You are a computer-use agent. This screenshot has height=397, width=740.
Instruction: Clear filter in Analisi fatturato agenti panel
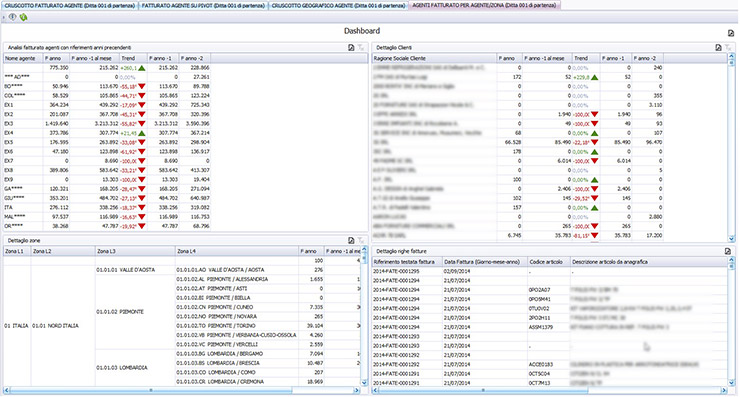(x=361, y=48)
